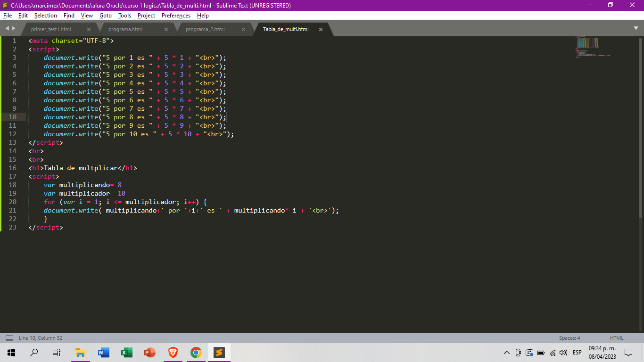Toggle the side bar panel switcher icon

click(9, 338)
